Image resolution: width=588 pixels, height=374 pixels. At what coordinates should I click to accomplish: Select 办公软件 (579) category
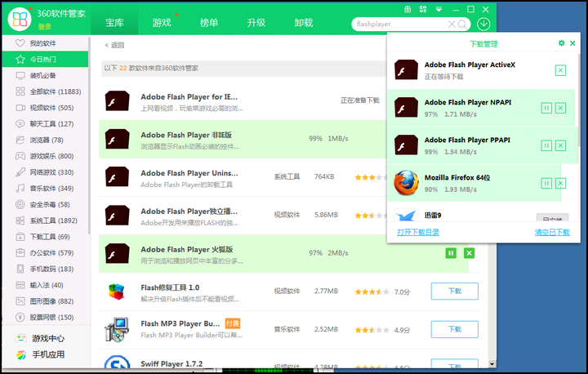pyautogui.click(x=46, y=253)
